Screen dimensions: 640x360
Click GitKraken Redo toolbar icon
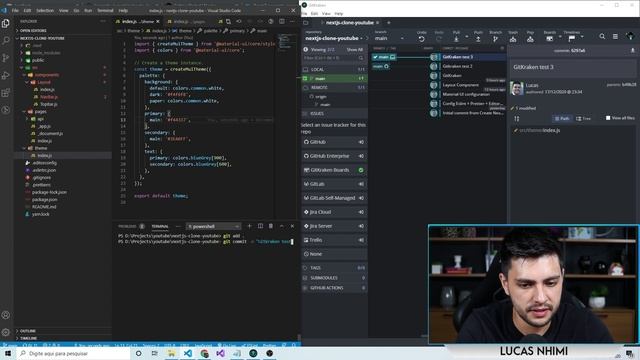[x=439, y=37]
